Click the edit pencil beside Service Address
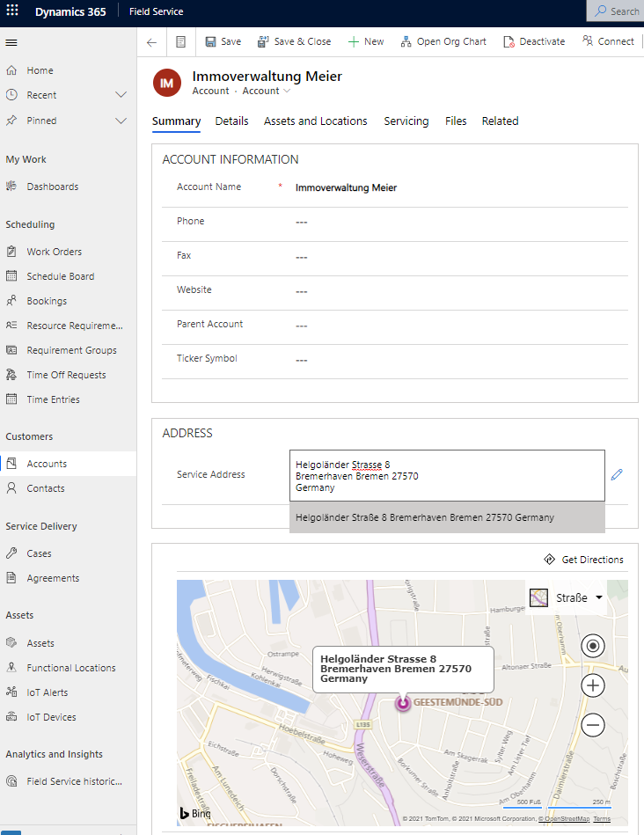 (x=617, y=474)
